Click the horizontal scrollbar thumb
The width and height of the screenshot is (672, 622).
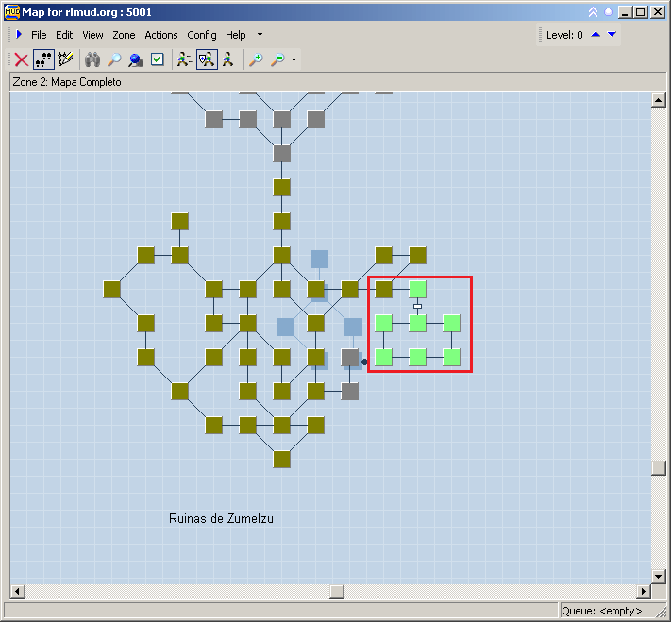click(337, 592)
